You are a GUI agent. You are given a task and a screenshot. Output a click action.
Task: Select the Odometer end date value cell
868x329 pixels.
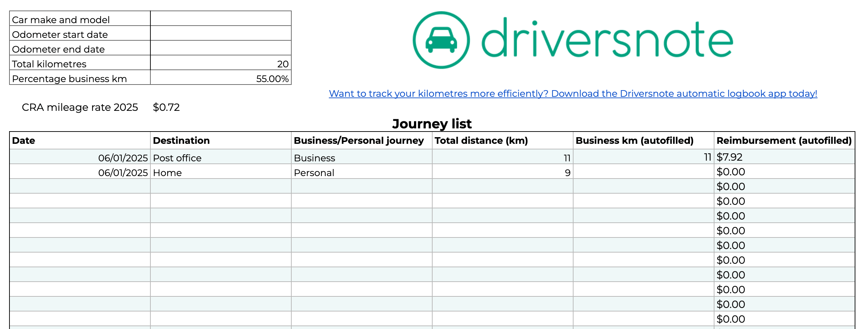click(x=221, y=48)
